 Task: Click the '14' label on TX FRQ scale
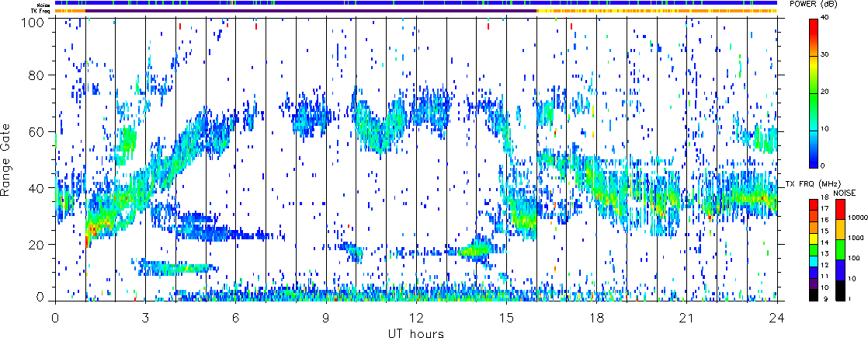tap(823, 243)
